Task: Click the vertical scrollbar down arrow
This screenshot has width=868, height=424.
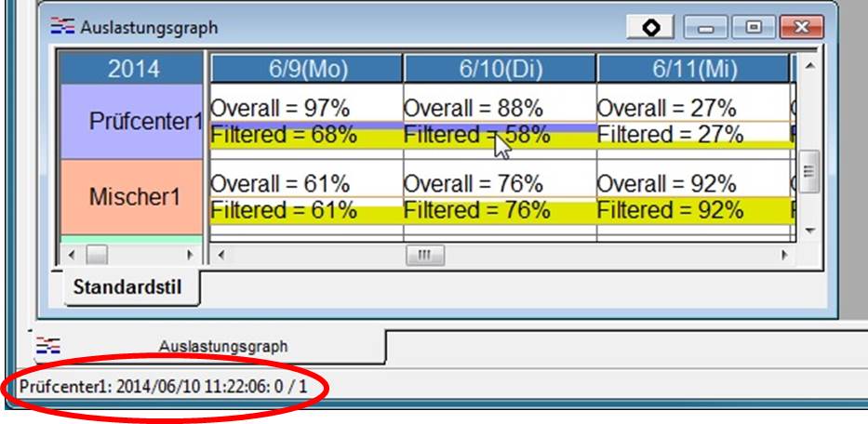Action: (x=808, y=229)
